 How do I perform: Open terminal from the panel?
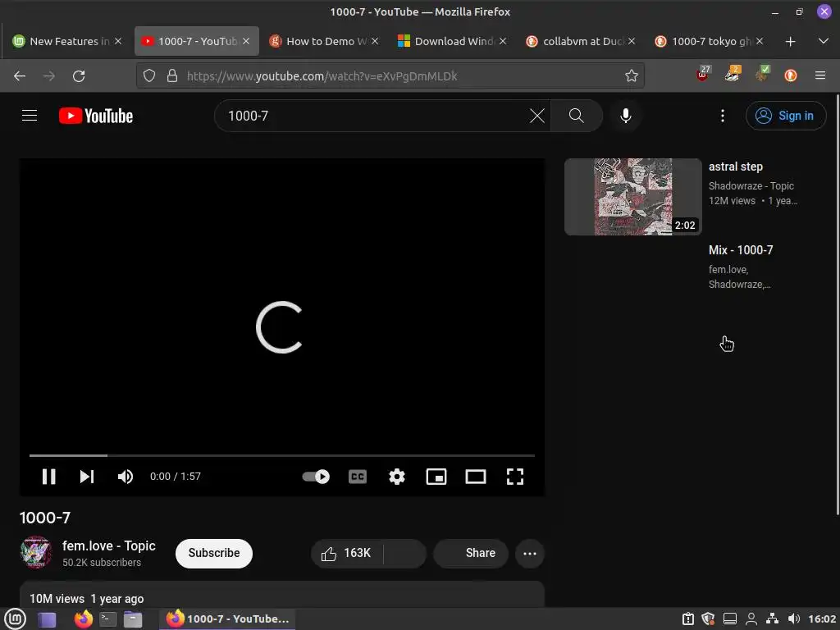click(x=108, y=619)
